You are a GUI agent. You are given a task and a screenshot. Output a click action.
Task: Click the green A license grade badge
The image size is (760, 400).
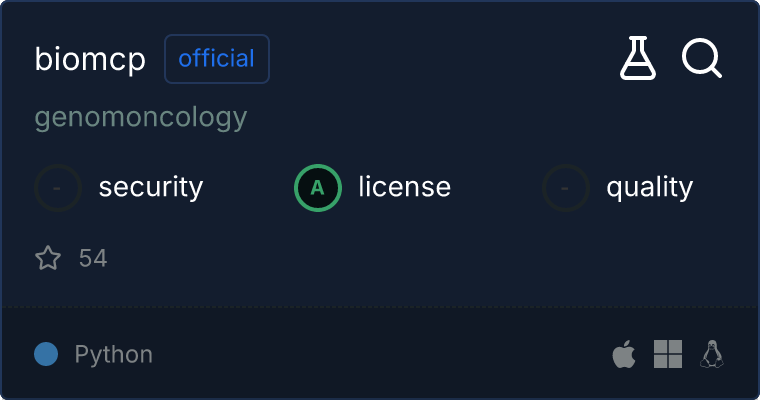[x=318, y=187]
